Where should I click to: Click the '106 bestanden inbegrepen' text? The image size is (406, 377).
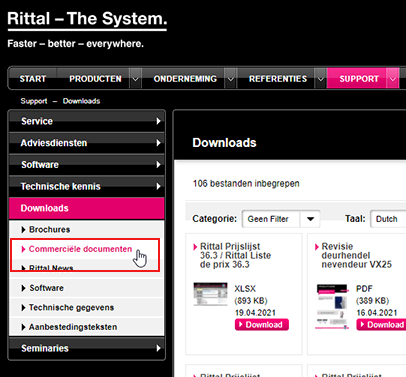pyautogui.click(x=246, y=184)
